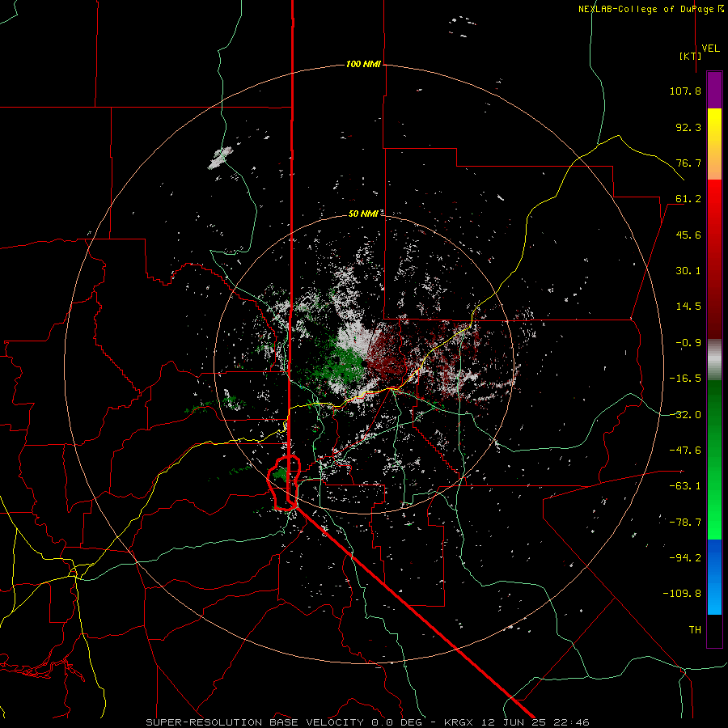Click the NEXLAB-College of DuPage label
This screenshot has width=728, height=728.
coord(650,9)
